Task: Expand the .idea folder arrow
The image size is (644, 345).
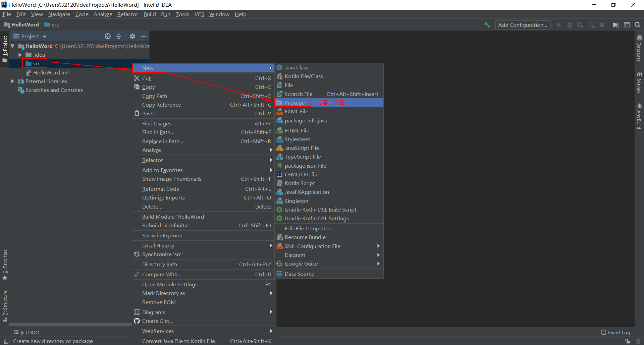Action: click(x=20, y=55)
